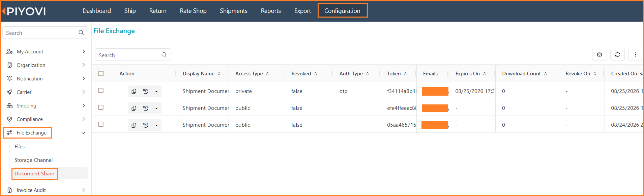Expand the Carrier chevron
644x196 pixels.
point(84,92)
